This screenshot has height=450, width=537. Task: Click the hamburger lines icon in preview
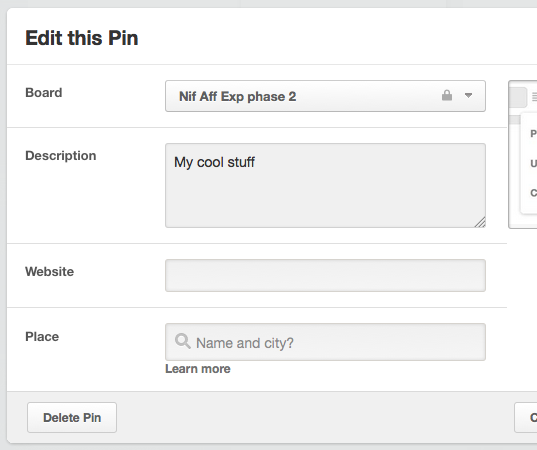click(x=534, y=97)
